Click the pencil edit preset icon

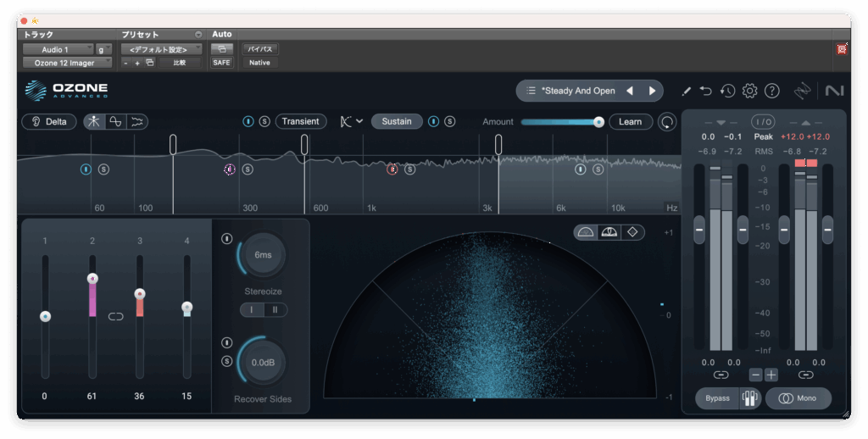coord(686,91)
